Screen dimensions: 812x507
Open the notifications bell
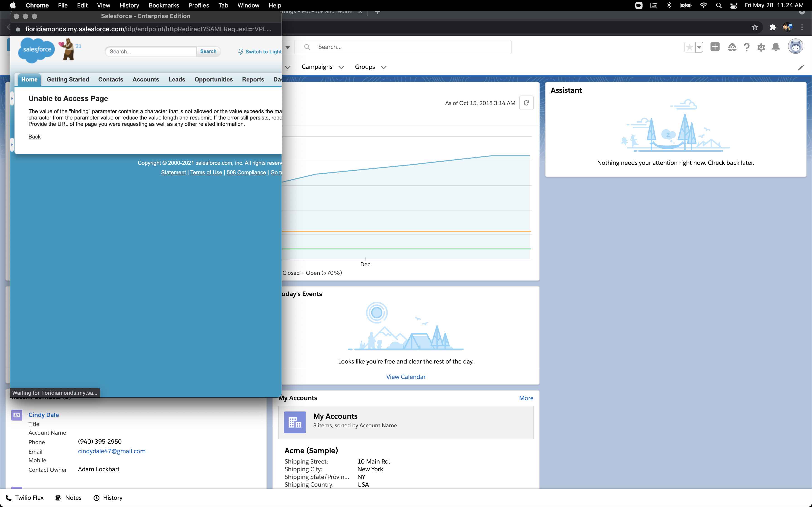(x=776, y=47)
